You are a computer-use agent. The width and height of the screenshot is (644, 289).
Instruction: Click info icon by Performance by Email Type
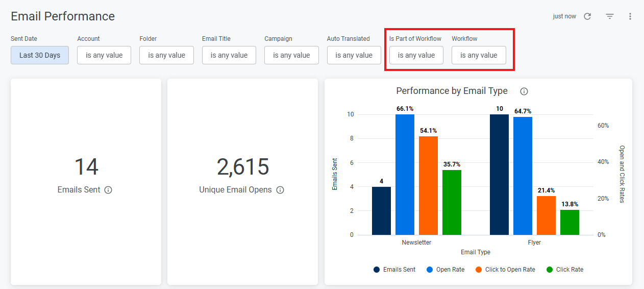pos(524,91)
